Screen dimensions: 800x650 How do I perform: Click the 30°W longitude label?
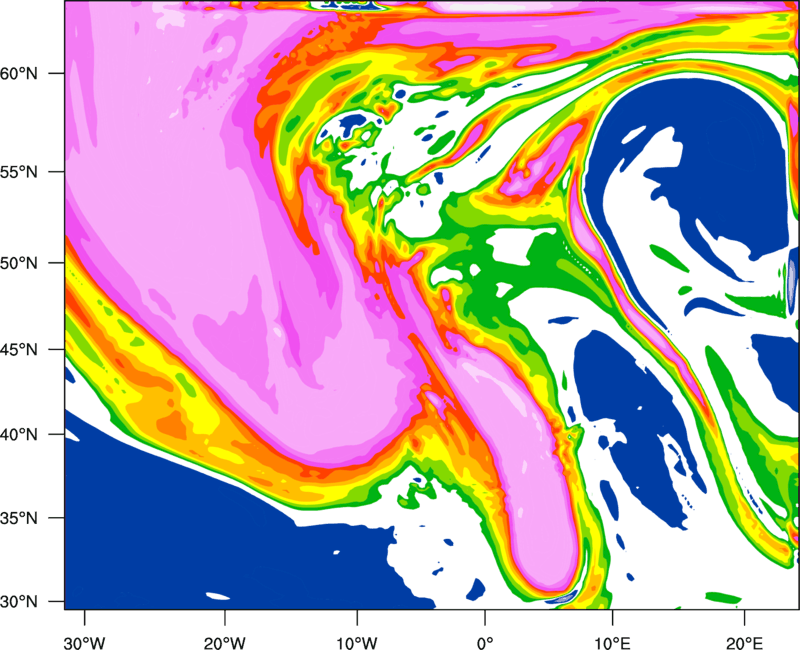[84, 643]
